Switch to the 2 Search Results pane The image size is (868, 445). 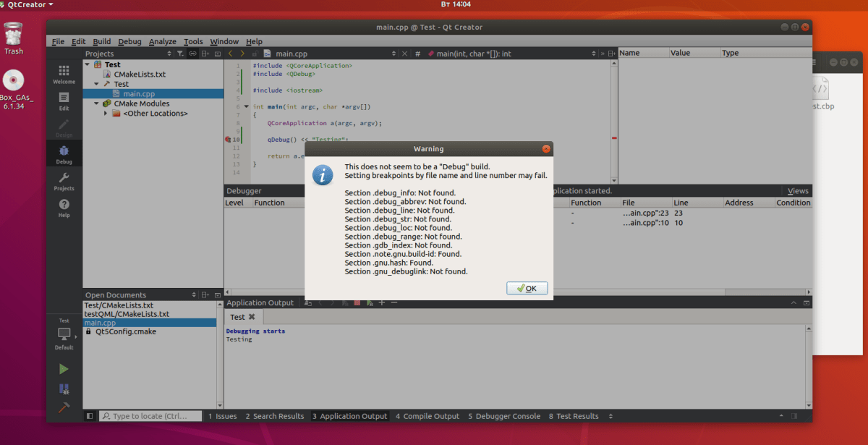274,416
